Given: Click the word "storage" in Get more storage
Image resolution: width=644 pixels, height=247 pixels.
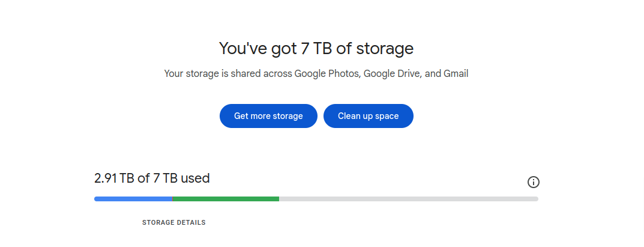Looking at the screenshot, I should click(287, 117).
